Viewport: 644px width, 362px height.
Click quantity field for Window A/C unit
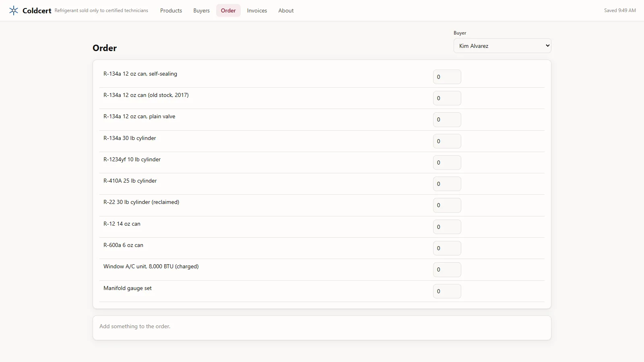(x=447, y=269)
